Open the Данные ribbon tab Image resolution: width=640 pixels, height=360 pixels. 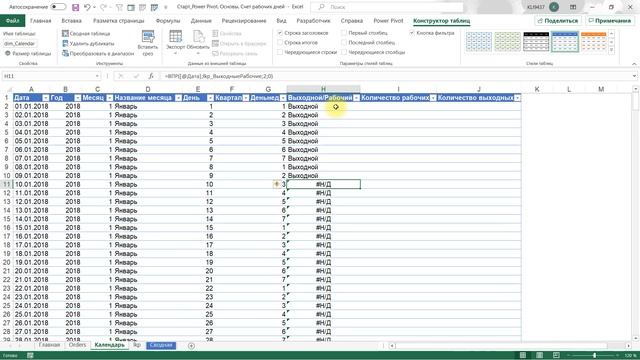201,21
